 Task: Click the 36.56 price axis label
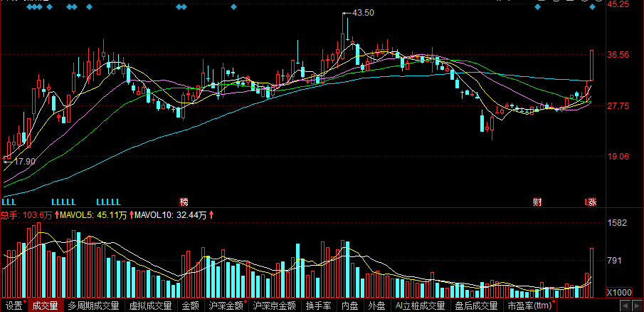coord(618,55)
